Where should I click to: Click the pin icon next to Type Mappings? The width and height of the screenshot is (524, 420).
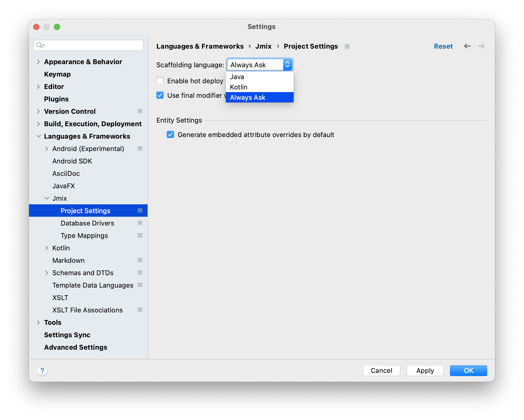point(140,235)
